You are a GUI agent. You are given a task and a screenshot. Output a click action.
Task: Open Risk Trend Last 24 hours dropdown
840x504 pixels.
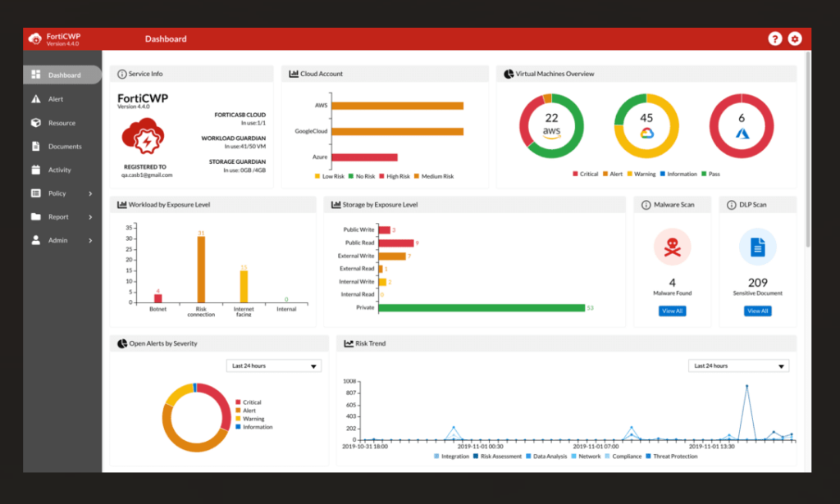(x=738, y=366)
